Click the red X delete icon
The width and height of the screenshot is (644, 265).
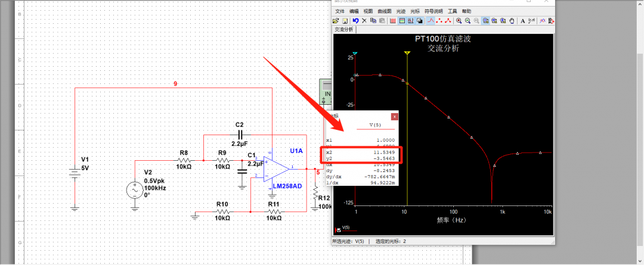click(364, 20)
